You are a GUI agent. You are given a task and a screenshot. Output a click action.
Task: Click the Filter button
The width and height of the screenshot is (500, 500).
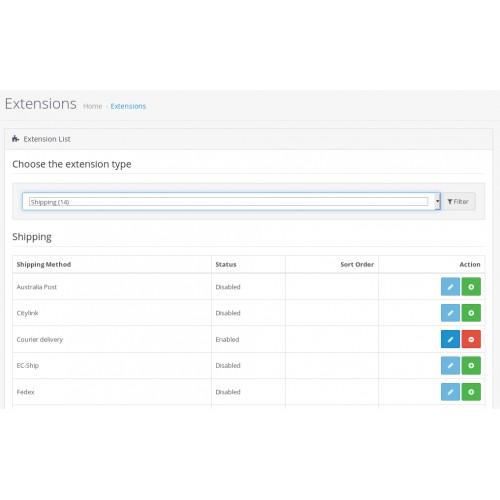[x=458, y=202]
